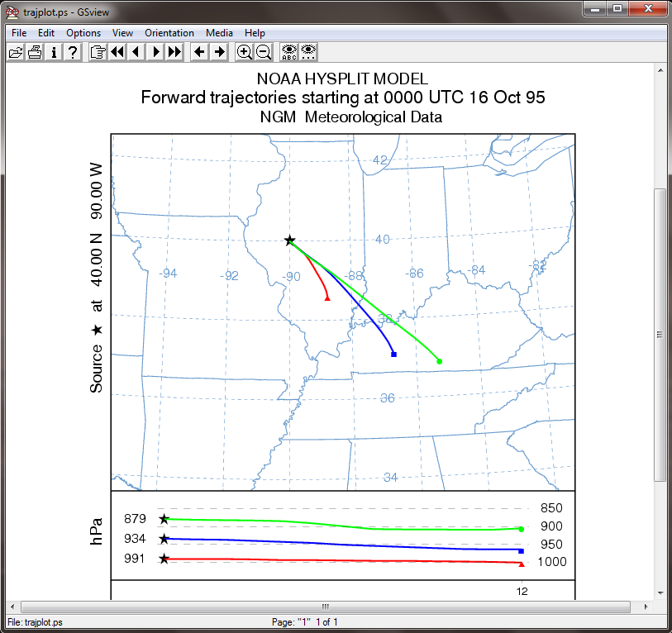Print the document using the printer icon
This screenshot has width=672, height=633.
[35, 52]
